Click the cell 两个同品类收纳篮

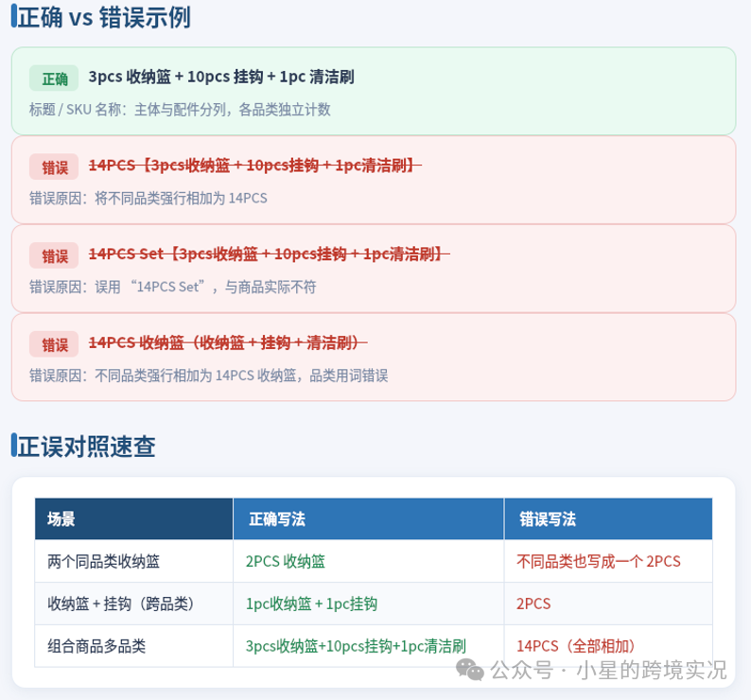134,561
